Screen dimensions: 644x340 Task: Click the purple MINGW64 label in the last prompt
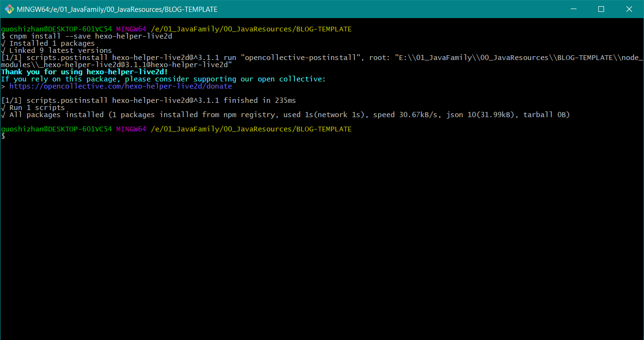(131, 129)
